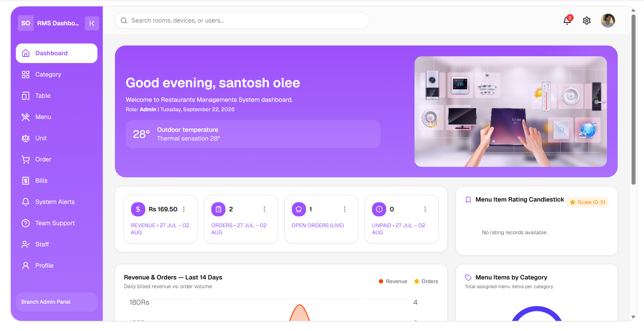644x331 pixels.
Task: Click the Branch Admin Panel button
Action: 57,302
